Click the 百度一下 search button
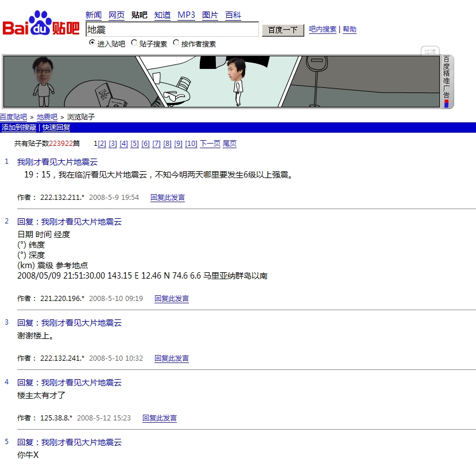The height and width of the screenshot is (467, 476). coord(283,30)
